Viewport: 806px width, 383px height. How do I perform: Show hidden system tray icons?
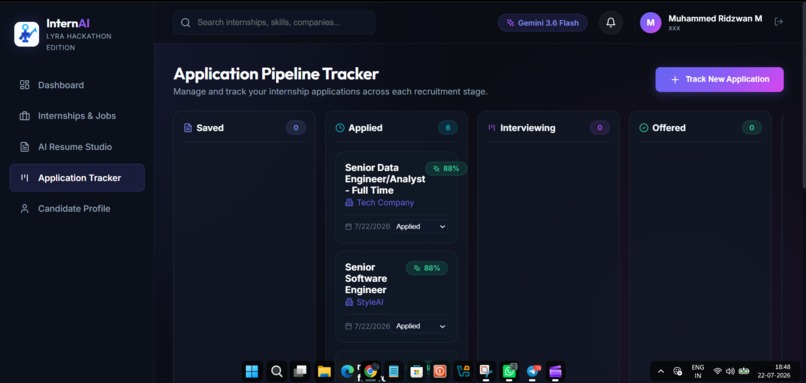point(661,371)
